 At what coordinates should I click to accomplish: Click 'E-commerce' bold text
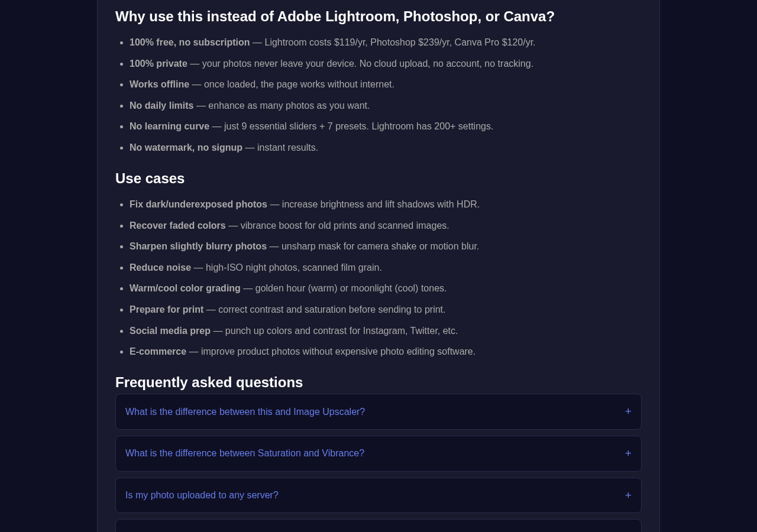[158, 352]
